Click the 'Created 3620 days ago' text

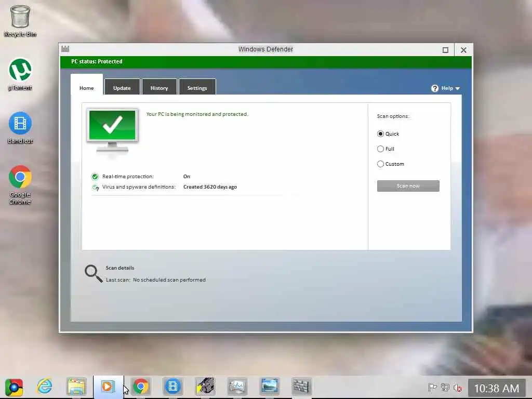[210, 187]
